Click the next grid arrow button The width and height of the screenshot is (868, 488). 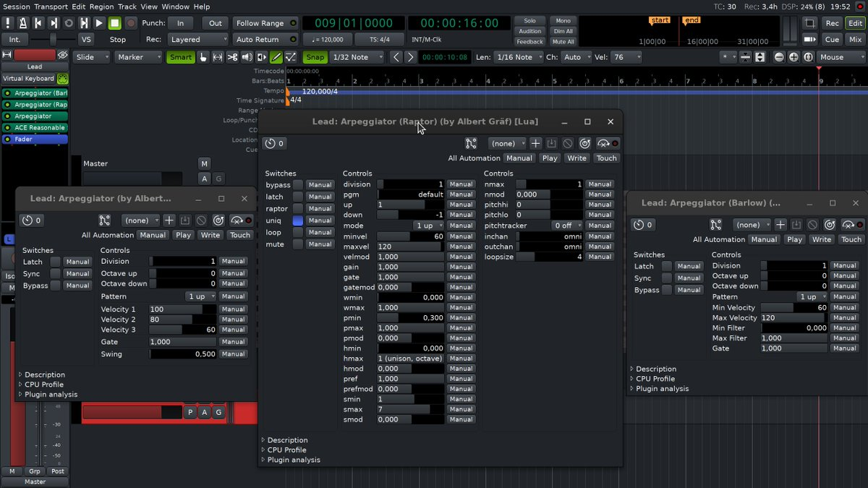[410, 57]
